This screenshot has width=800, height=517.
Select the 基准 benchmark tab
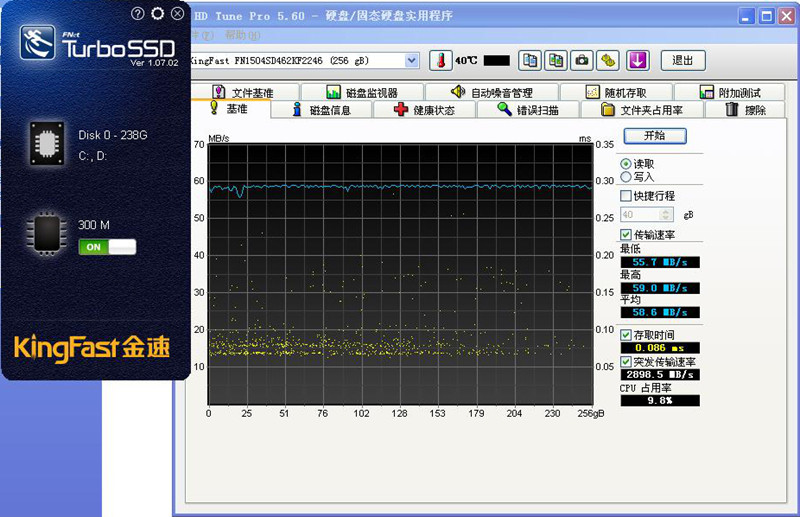230,109
